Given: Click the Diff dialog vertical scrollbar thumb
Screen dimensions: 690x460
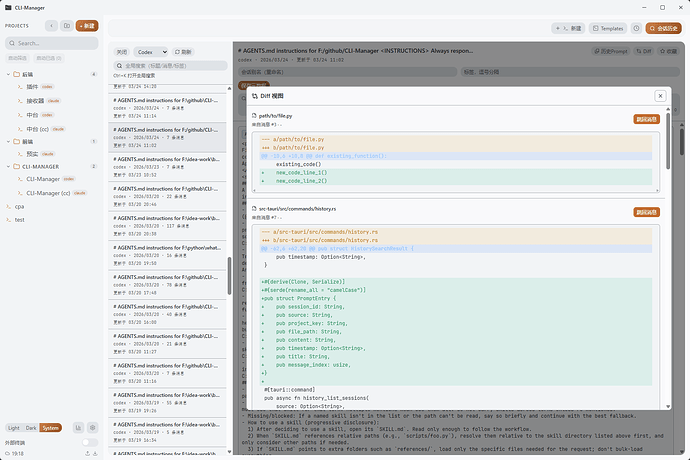Looking at the screenshot, I should [x=668, y=141].
